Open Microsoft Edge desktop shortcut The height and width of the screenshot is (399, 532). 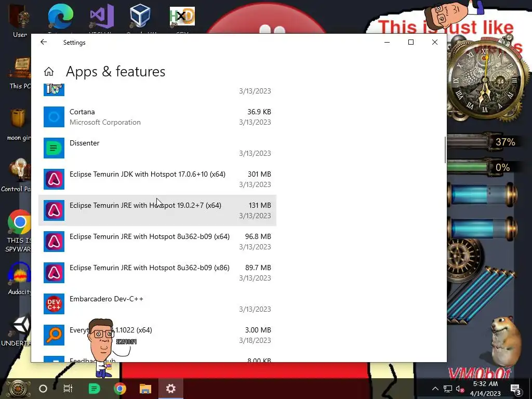point(60,17)
